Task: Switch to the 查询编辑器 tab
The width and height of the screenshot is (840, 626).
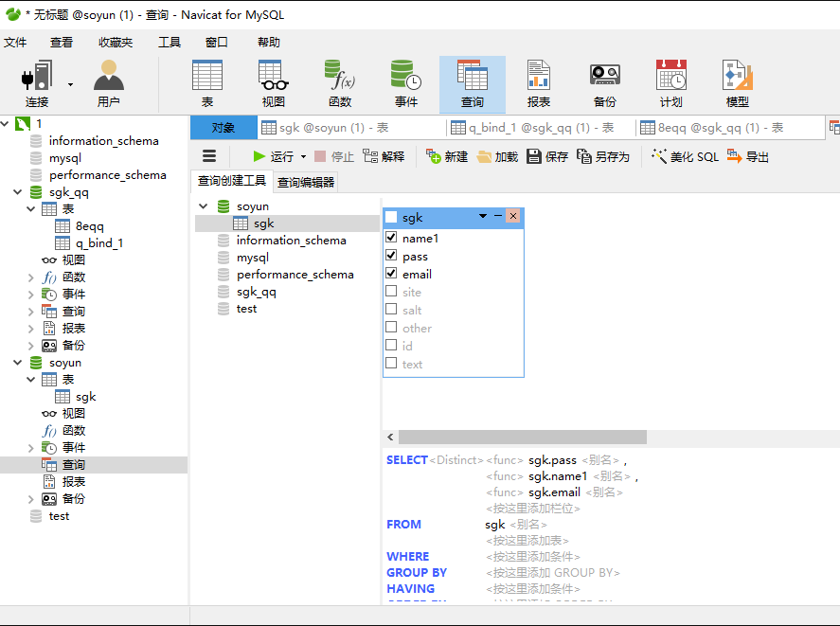Action: click(x=306, y=182)
